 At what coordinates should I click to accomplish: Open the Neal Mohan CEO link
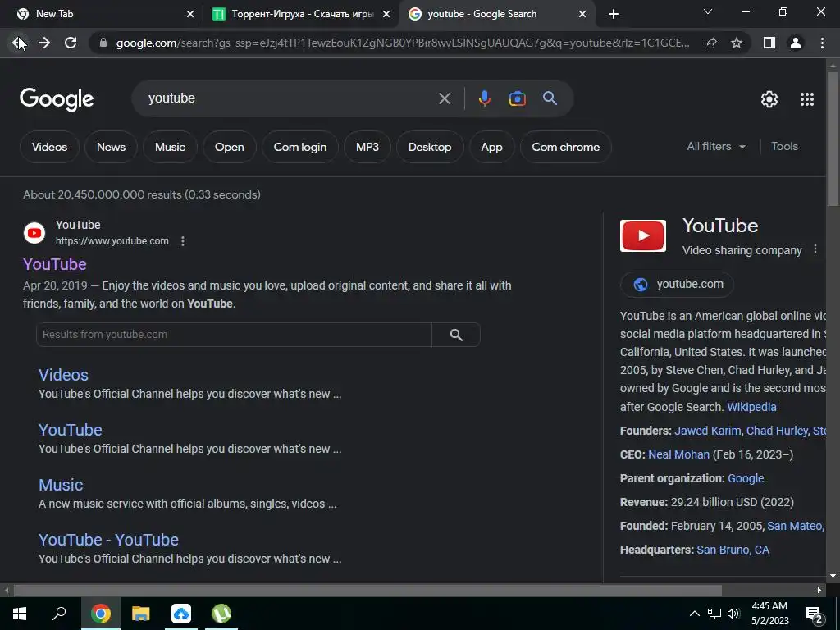coord(678,454)
